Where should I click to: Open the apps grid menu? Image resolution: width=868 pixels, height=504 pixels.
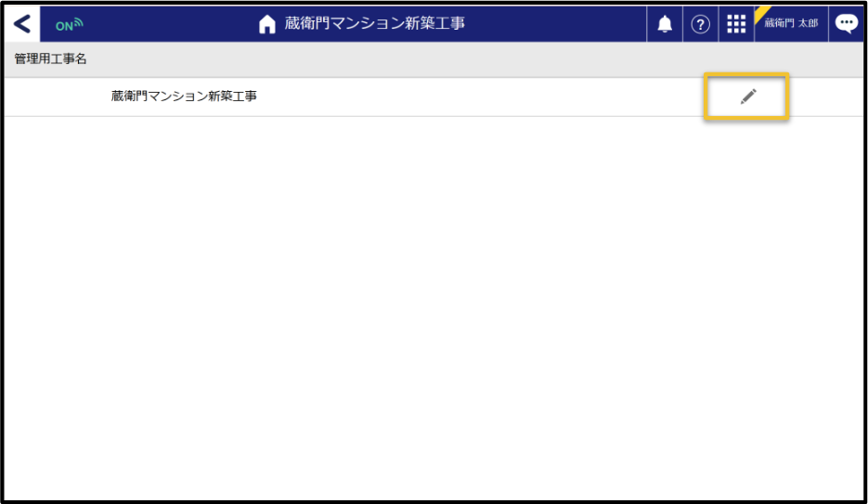pyautogui.click(x=736, y=25)
